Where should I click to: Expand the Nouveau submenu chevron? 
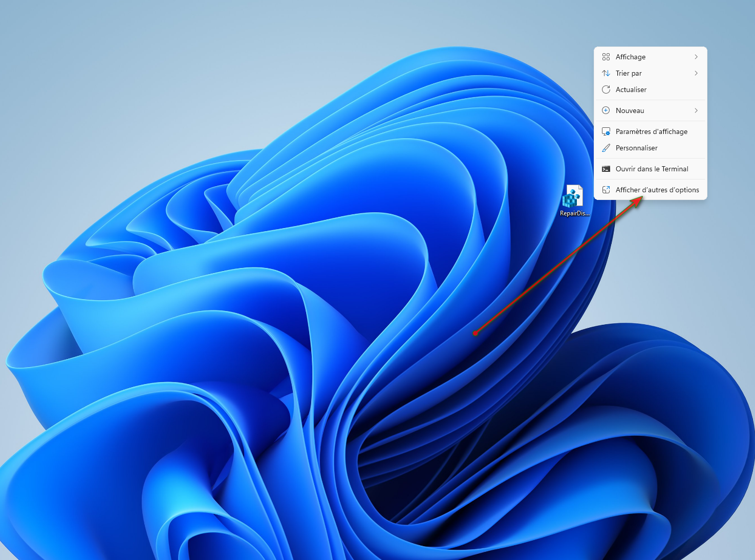click(x=696, y=110)
